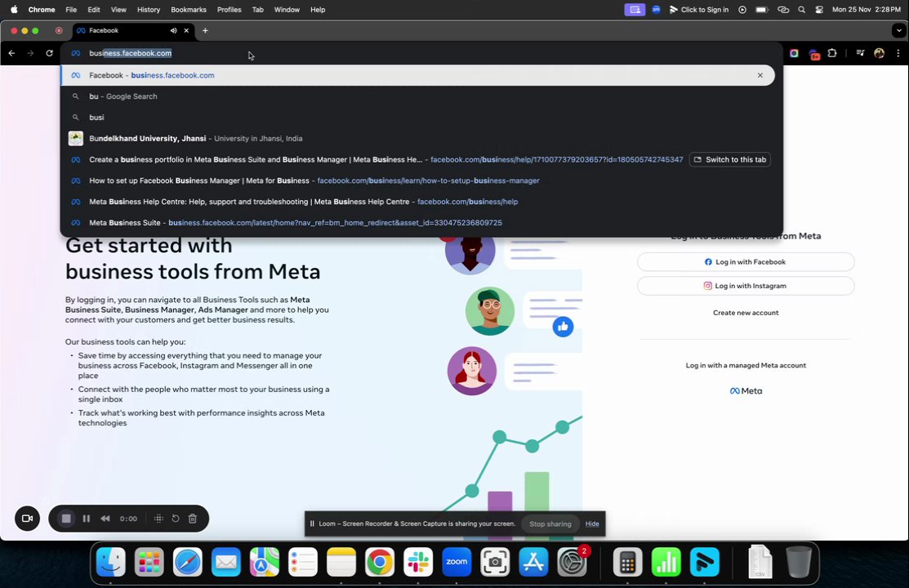Viewport: 909px width, 588px height.
Task: Open System Settings with badge in Dock
Action: [573, 562]
